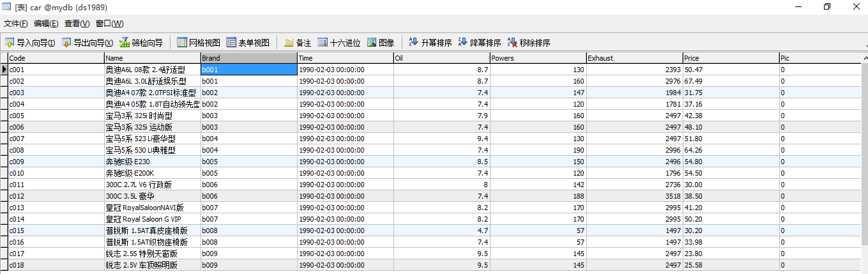This screenshot has height=274, width=868.
Task: Open the 窗口(W) menu
Action: tap(109, 24)
